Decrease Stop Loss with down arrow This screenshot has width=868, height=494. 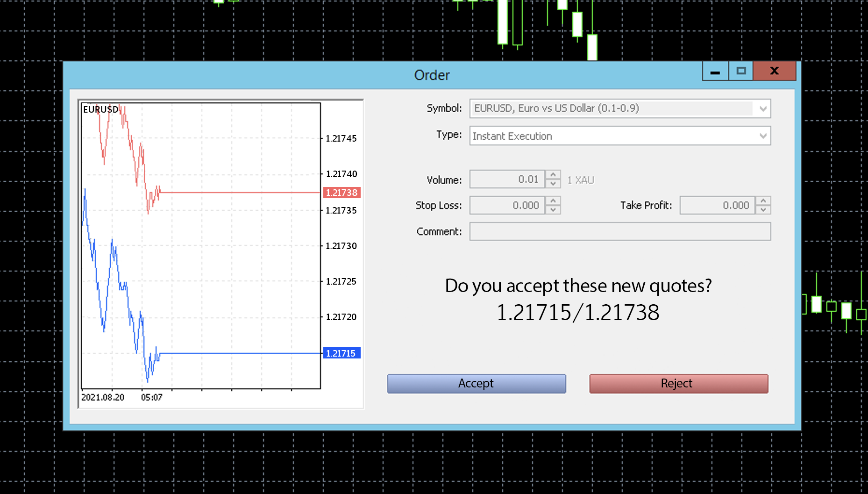[553, 210]
